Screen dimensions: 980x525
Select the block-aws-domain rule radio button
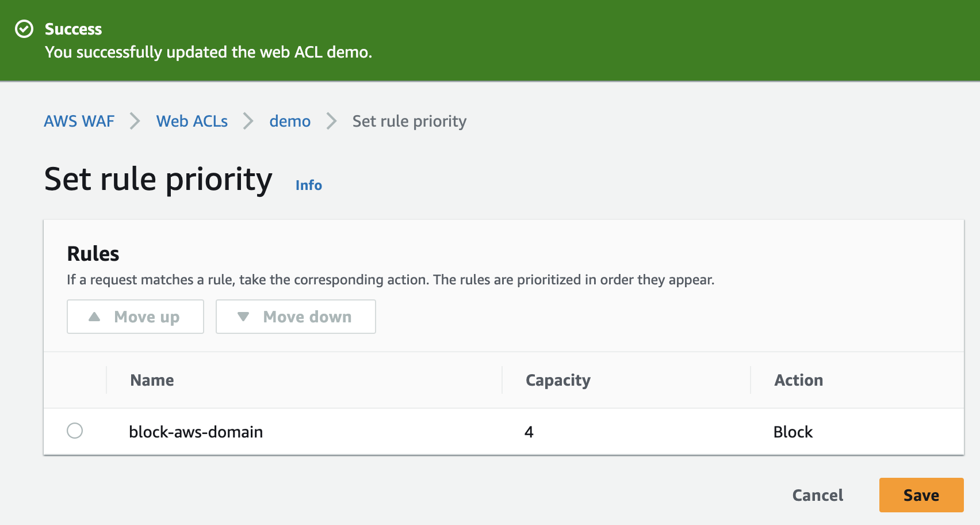point(75,431)
